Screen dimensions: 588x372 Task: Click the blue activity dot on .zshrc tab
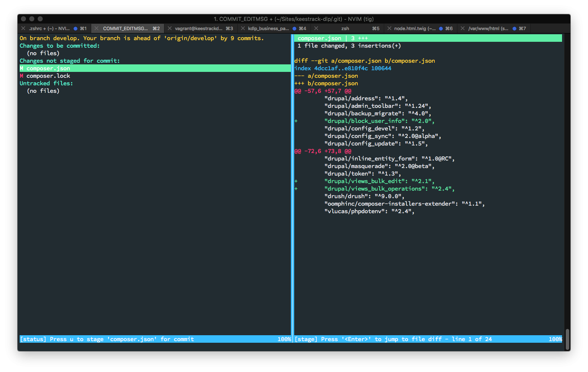[x=76, y=28]
